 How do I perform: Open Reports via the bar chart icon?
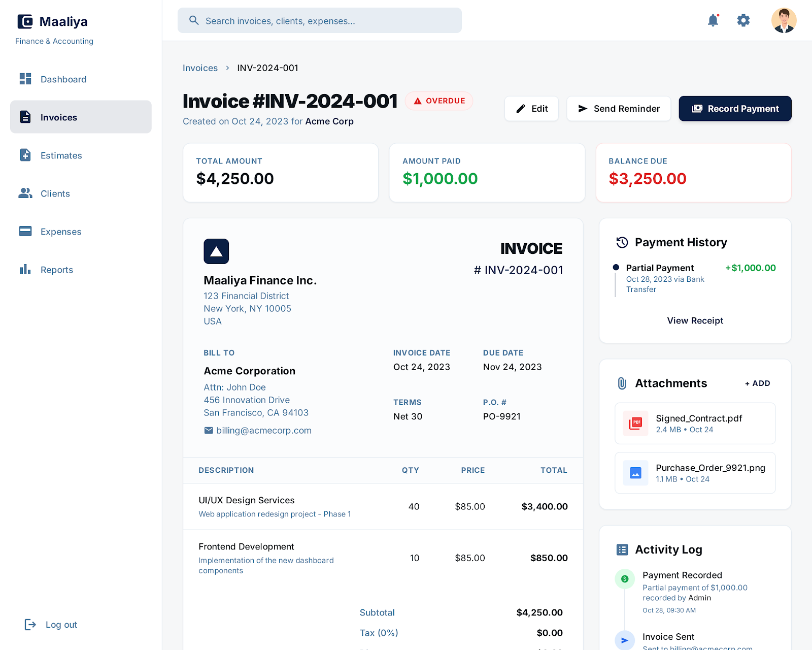click(x=25, y=269)
